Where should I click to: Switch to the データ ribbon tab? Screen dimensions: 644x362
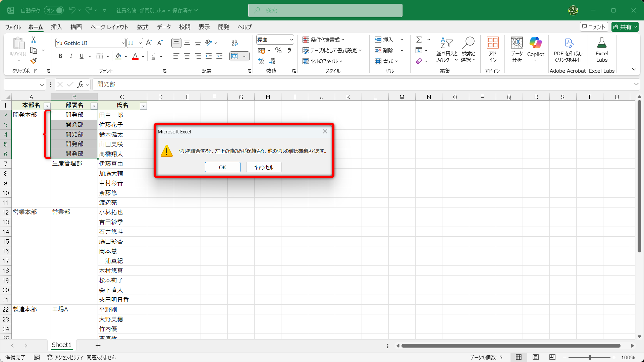click(x=164, y=27)
